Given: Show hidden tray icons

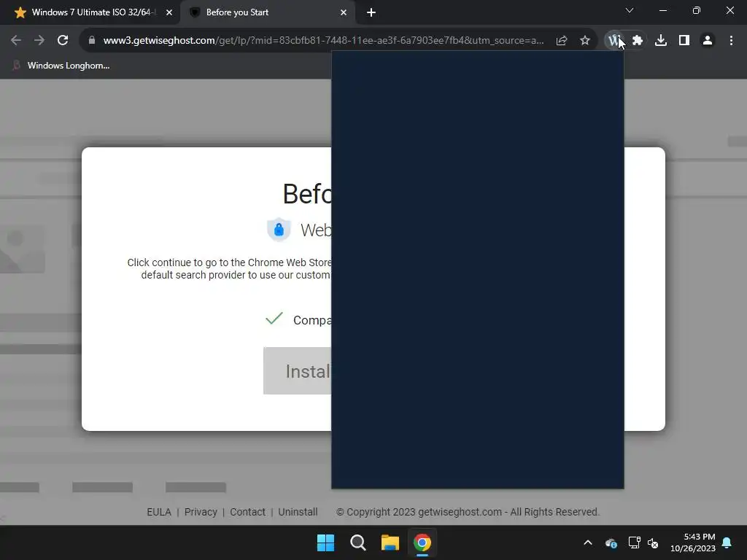Looking at the screenshot, I should [x=588, y=542].
